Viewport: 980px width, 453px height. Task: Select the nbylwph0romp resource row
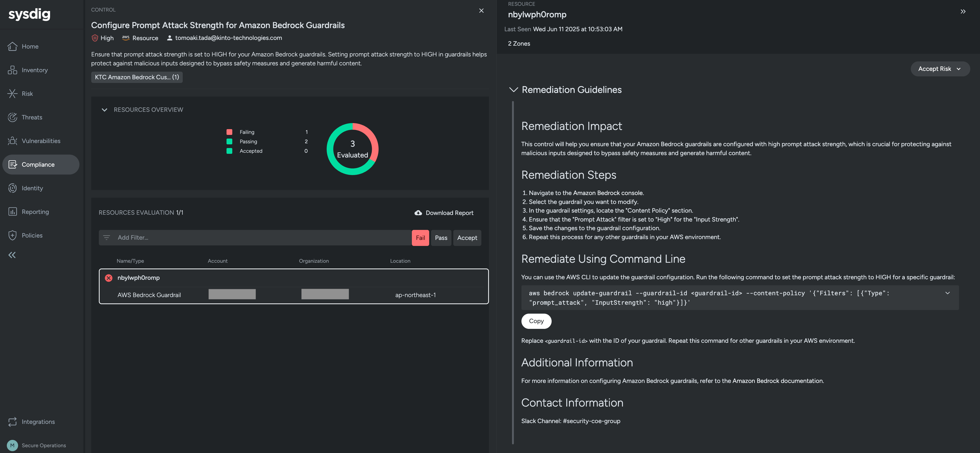tap(294, 287)
